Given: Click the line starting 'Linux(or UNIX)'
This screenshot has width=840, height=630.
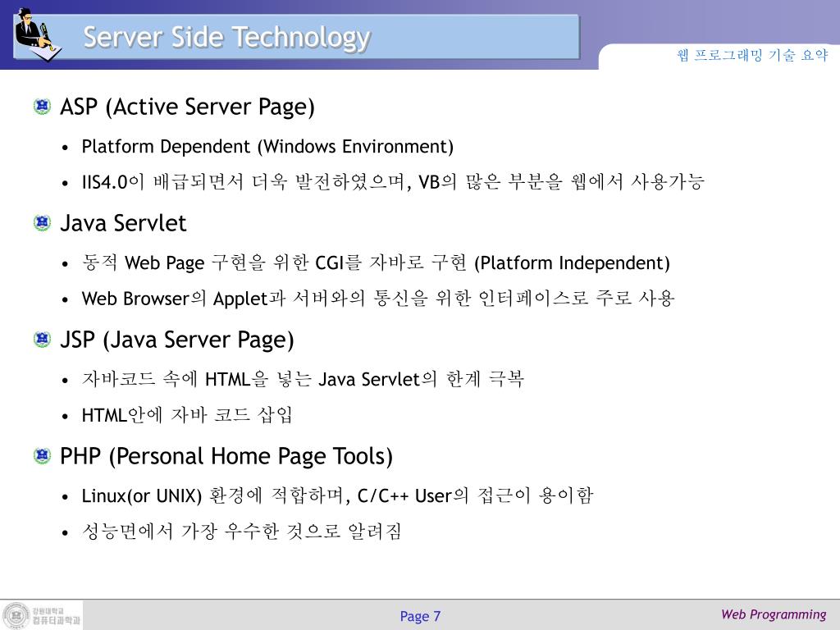Looking at the screenshot, I should click(337, 495).
